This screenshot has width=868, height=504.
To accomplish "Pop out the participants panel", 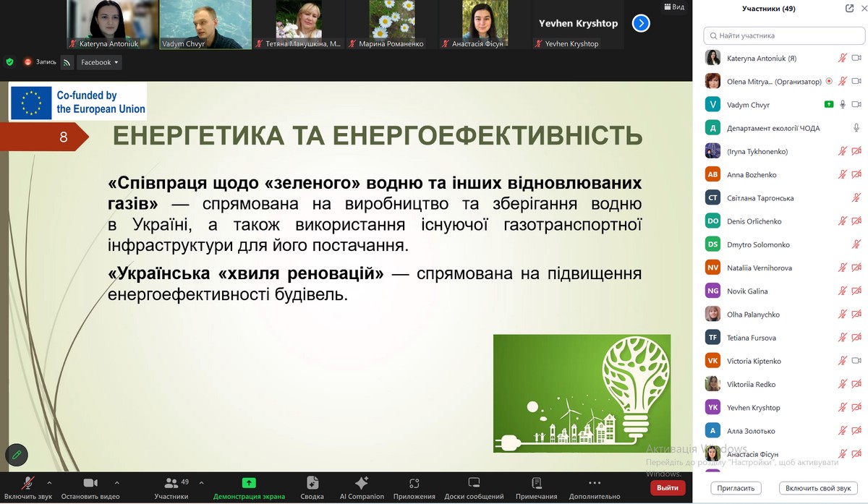I will click(x=849, y=9).
